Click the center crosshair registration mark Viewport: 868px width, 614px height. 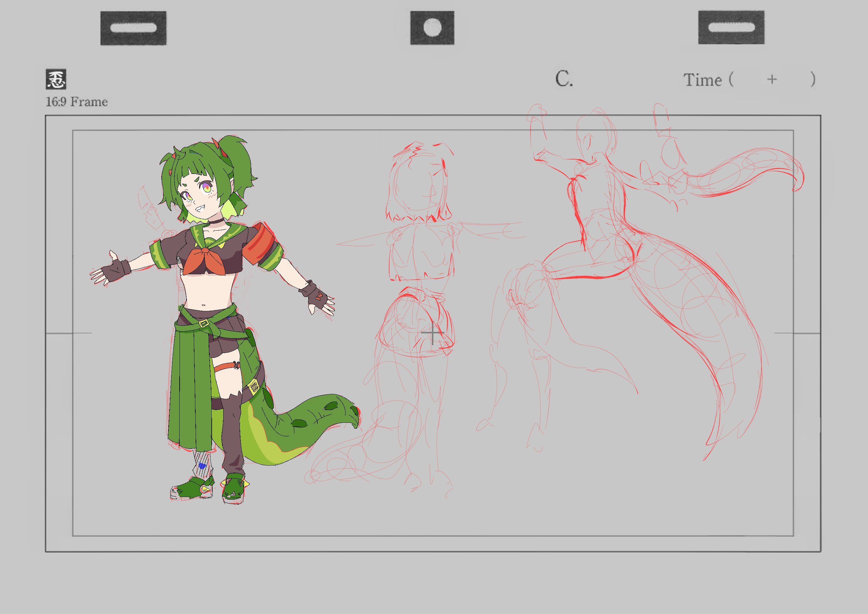click(432, 333)
